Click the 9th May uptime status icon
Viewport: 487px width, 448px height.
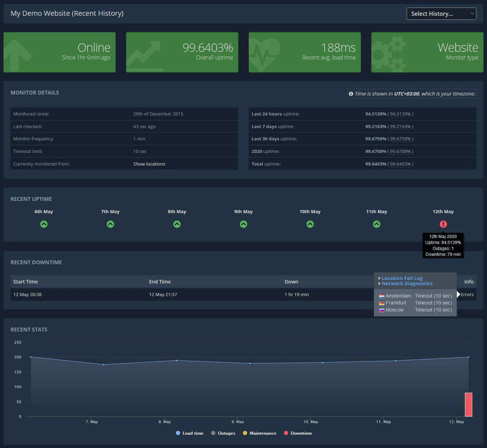click(243, 224)
